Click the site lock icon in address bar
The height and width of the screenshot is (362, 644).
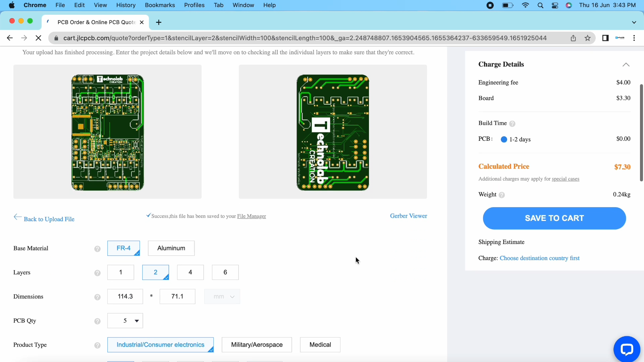(x=56, y=38)
